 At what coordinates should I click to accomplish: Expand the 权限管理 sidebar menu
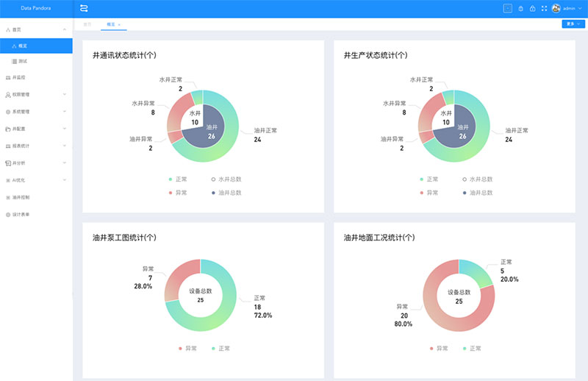(35, 94)
